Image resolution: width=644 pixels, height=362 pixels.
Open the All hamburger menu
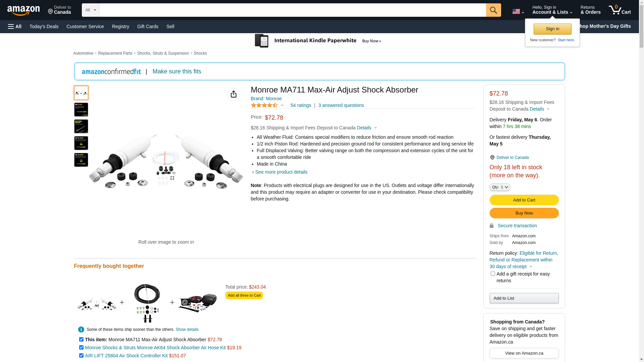15,26
